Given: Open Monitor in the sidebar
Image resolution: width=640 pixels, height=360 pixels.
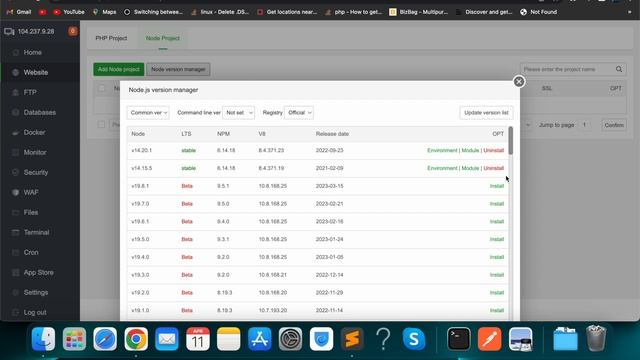Looking at the screenshot, I should coord(35,152).
